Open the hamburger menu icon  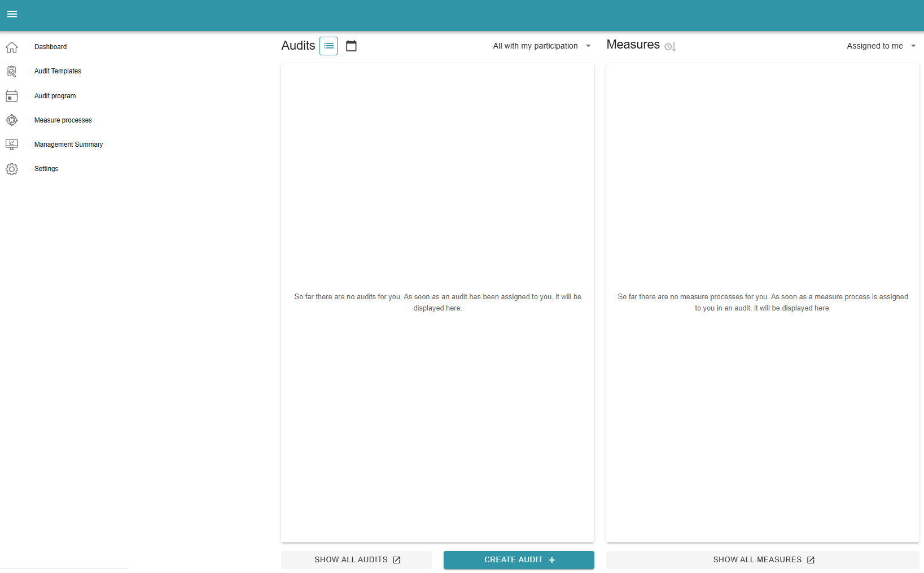pyautogui.click(x=12, y=14)
